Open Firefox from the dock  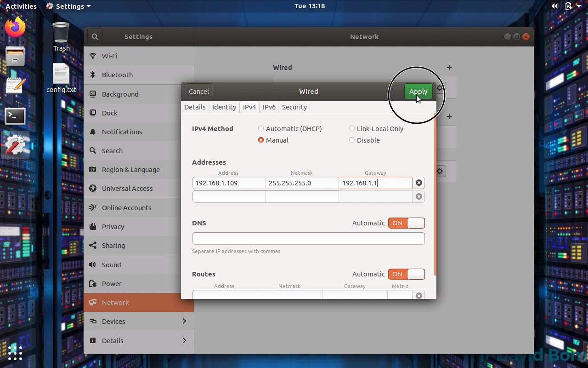(15, 27)
